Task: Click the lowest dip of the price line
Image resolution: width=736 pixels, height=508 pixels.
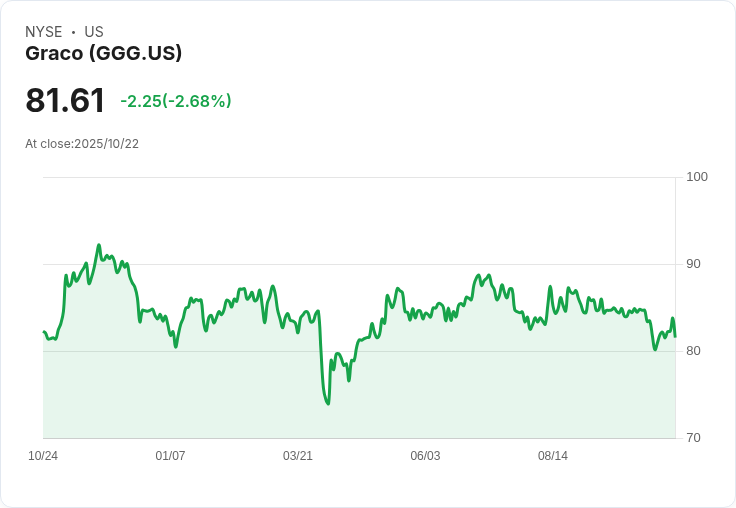Action: 327,403
